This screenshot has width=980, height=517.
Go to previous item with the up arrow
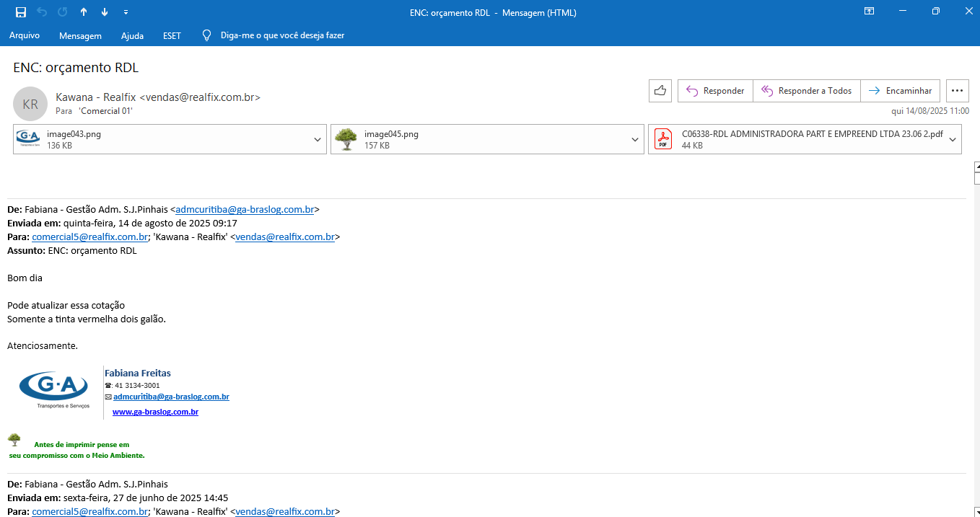84,12
